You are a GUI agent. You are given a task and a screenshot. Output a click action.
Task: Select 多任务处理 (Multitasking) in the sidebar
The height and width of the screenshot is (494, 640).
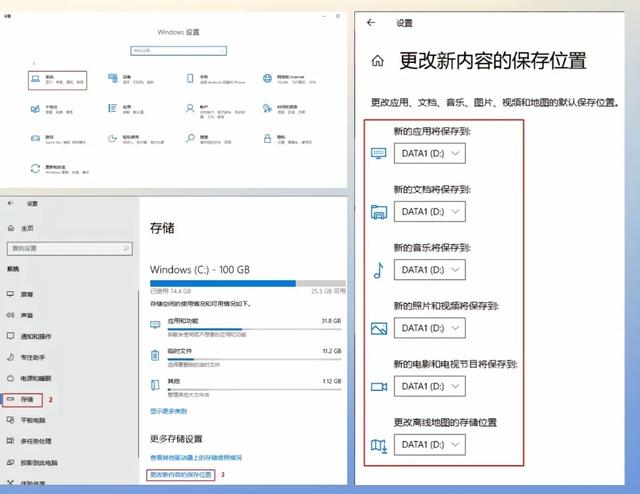pyautogui.click(x=29, y=441)
